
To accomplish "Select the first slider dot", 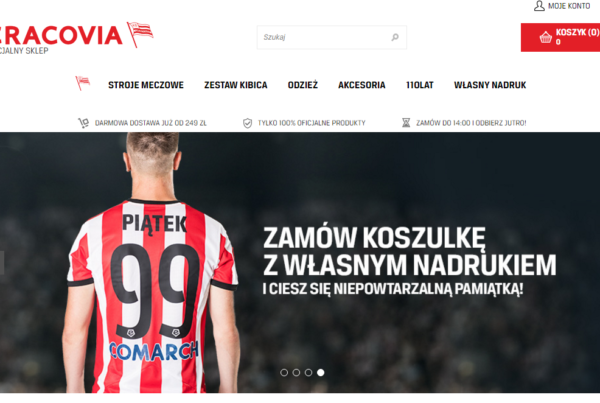I will [x=284, y=372].
